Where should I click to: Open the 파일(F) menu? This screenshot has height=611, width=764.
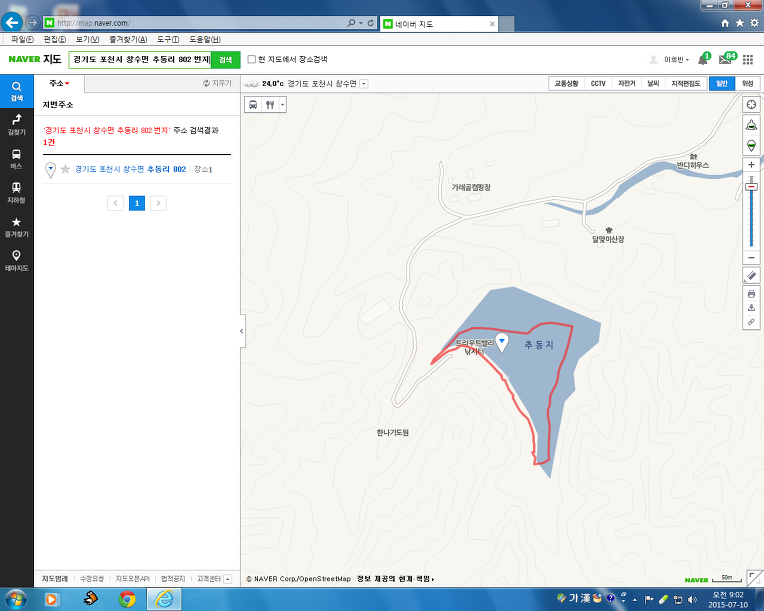pyautogui.click(x=22, y=39)
